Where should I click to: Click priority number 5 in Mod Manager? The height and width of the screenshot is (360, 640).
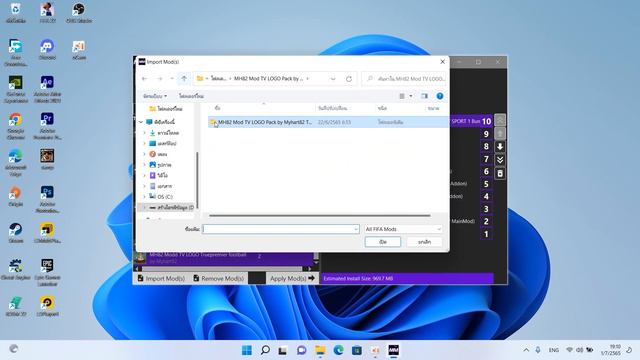[x=486, y=184]
